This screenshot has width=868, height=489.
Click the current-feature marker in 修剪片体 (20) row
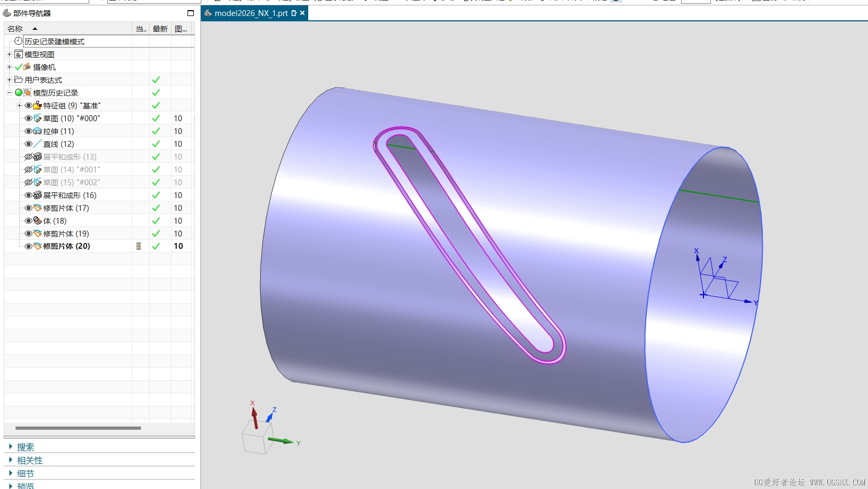tap(139, 246)
